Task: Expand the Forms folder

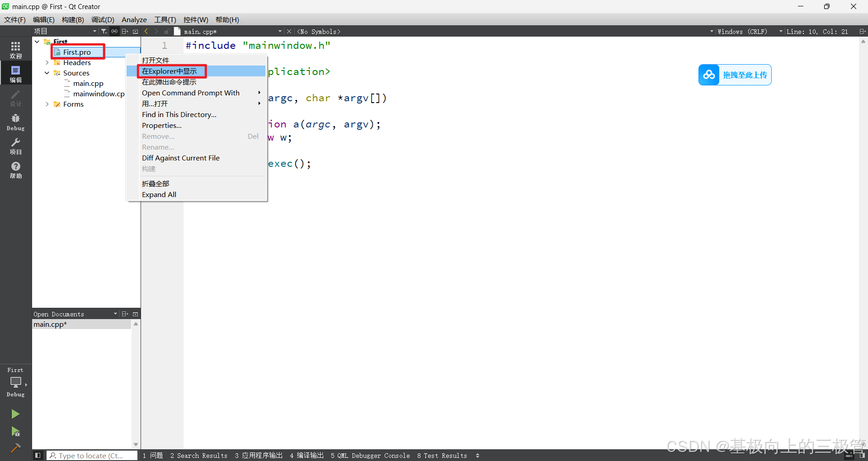Action: [x=47, y=104]
